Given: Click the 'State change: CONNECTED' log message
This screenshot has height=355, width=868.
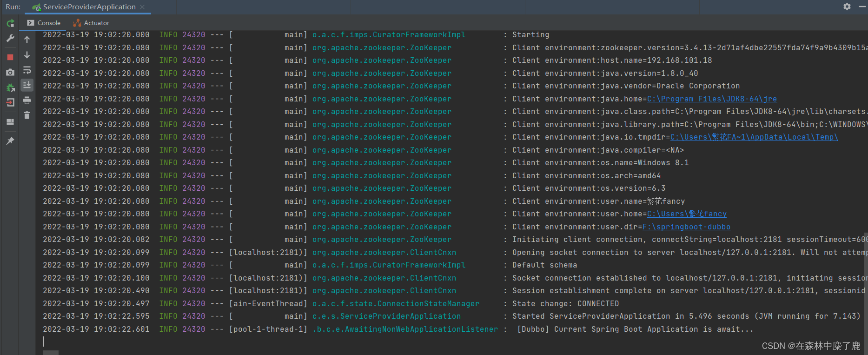Looking at the screenshot, I should [565, 304].
